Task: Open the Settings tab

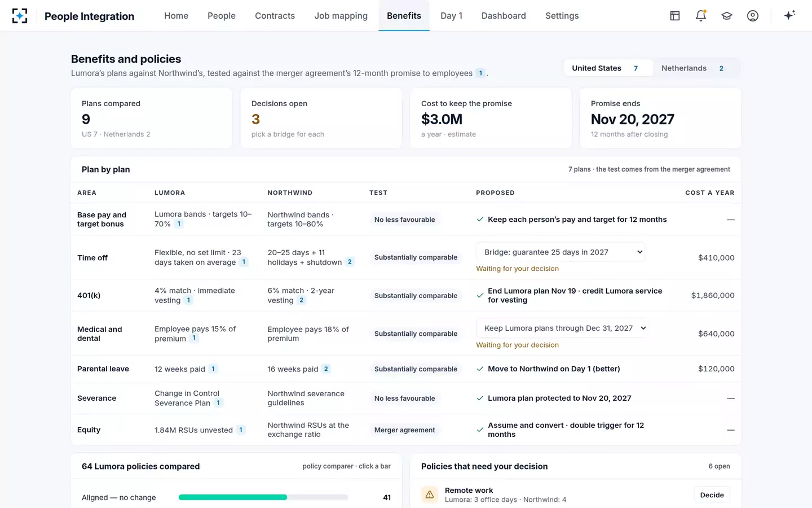Action: click(562, 16)
